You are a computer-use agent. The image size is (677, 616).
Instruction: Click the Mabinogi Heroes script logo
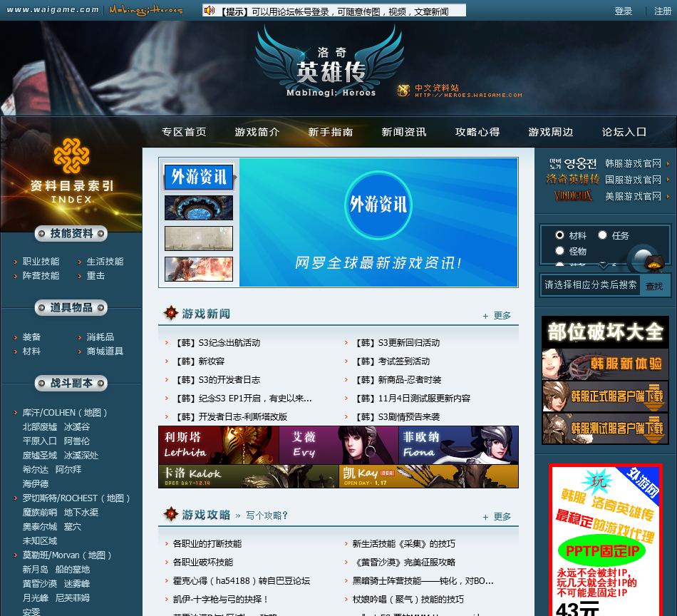click(146, 10)
